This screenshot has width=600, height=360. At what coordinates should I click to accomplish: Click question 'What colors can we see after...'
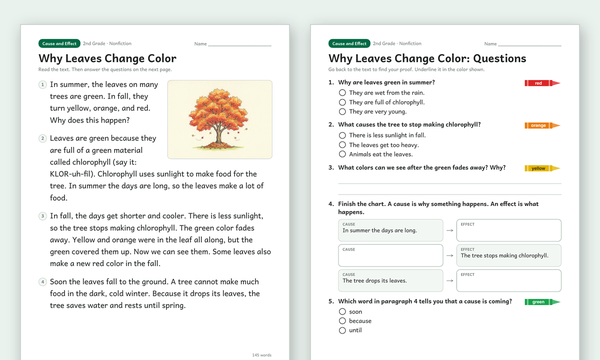(x=422, y=168)
